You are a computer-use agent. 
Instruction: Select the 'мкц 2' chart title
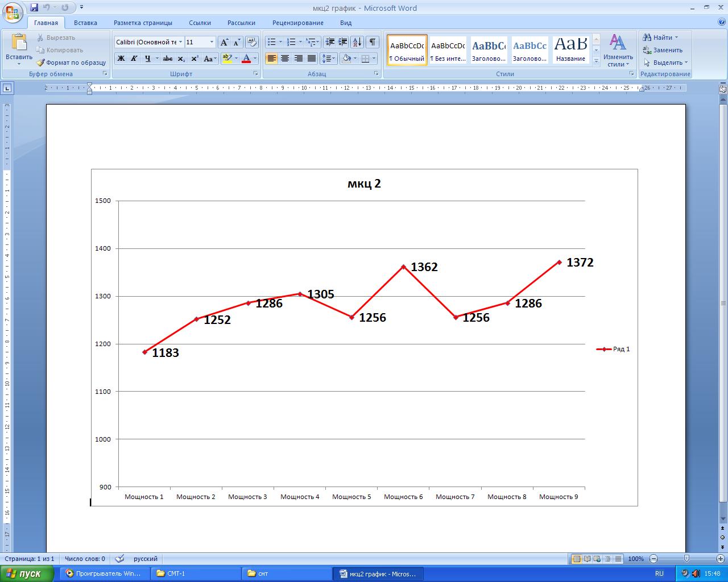pyautogui.click(x=364, y=184)
